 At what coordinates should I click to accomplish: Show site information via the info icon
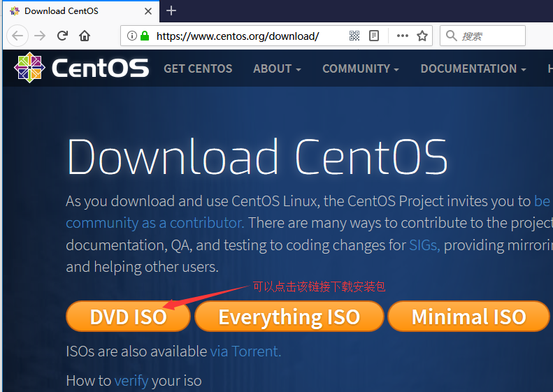[x=131, y=36]
